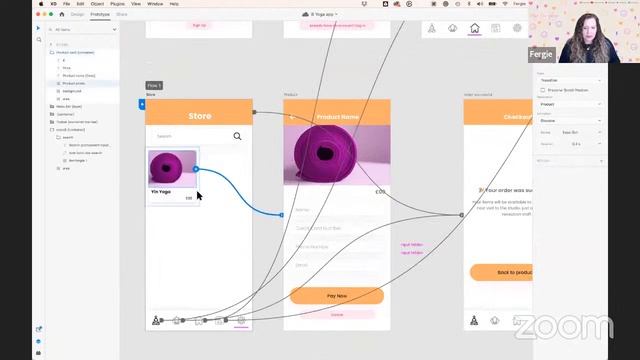Click meditation icon in Checkout artboard nav
Viewport: 640px width, 360px height.
point(474,320)
